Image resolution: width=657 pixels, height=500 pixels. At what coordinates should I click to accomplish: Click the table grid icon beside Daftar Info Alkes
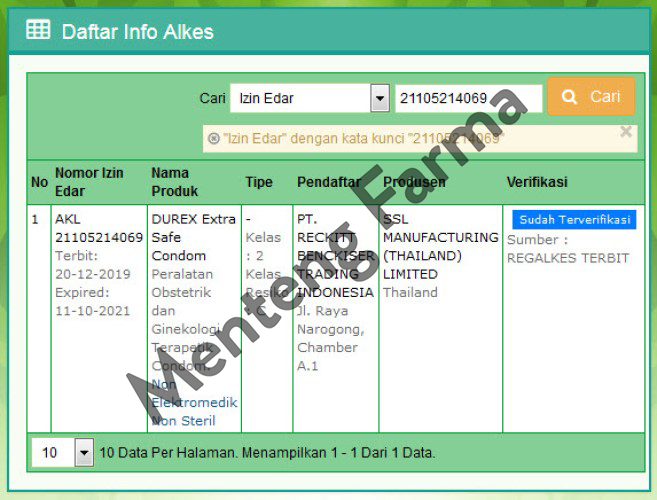pos(38,30)
